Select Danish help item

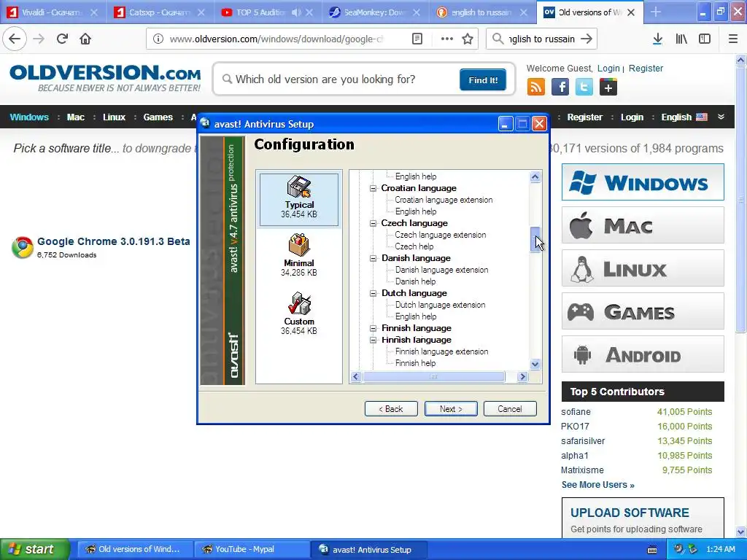click(415, 281)
